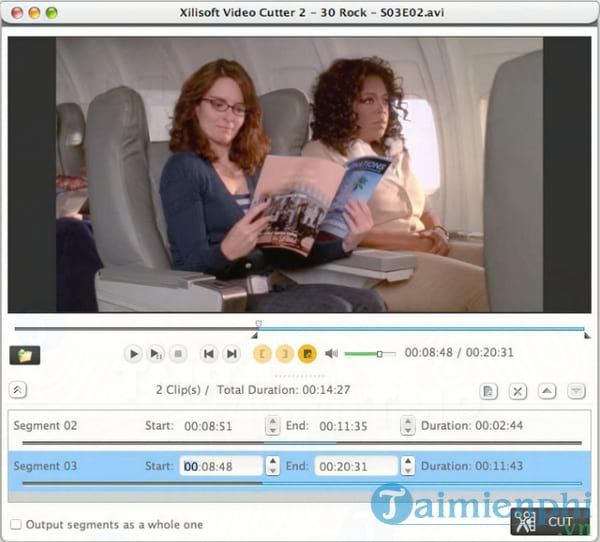Viewport: 600px width, 542px height.
Task: Set the segment end point bracket
Action: pos(285,354)
